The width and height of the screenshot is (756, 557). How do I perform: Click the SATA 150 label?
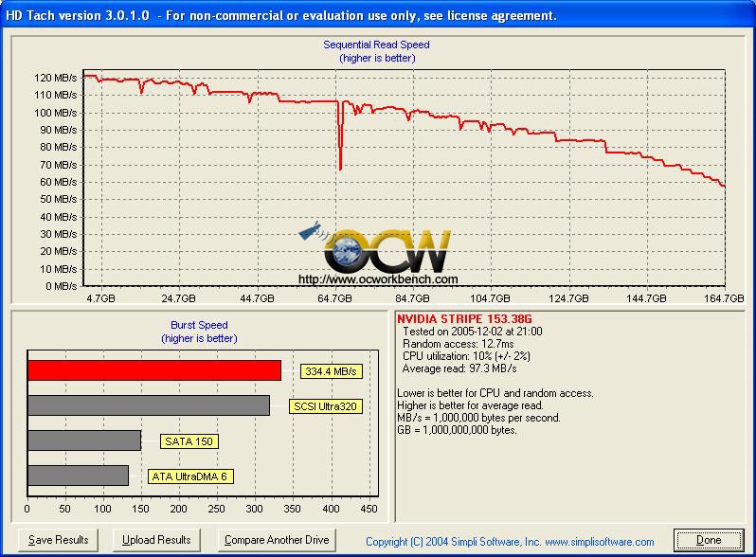pyautogui.click(x=189, y=441)
